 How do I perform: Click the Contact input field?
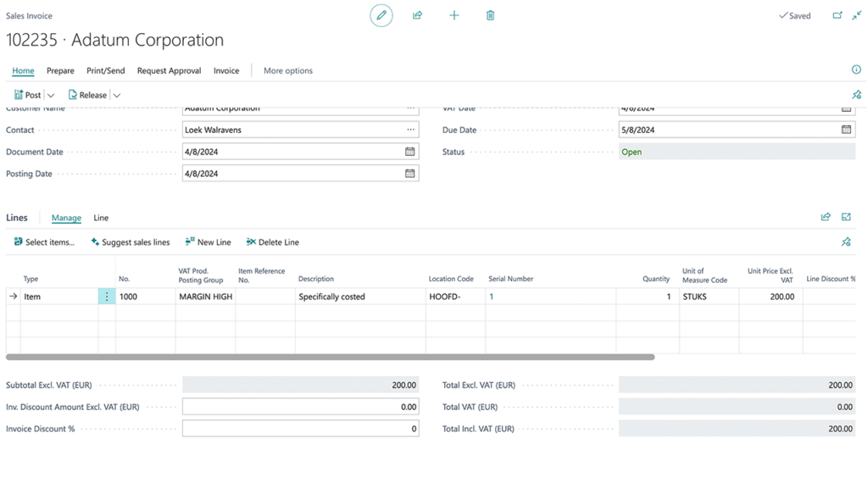(x=301, y=130)
